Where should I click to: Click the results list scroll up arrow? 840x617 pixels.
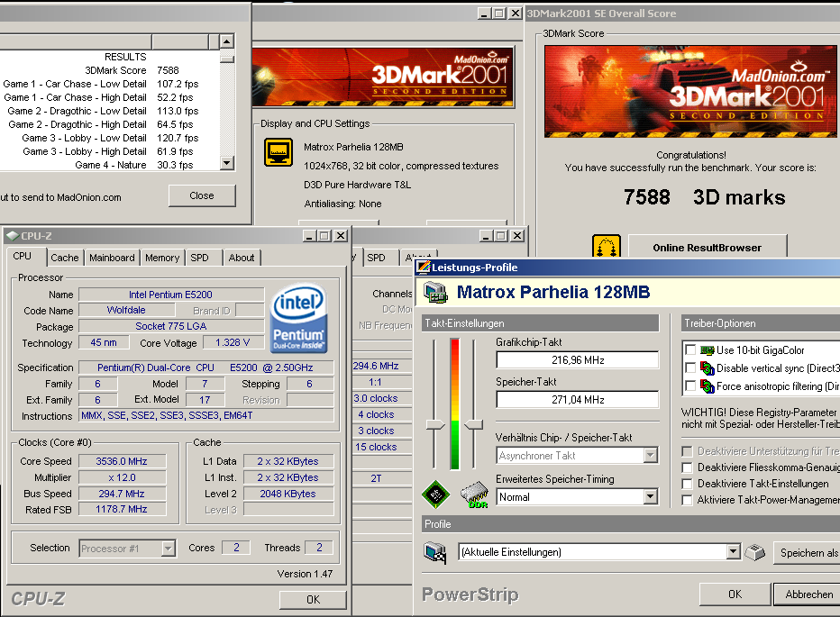coord(226,41)
